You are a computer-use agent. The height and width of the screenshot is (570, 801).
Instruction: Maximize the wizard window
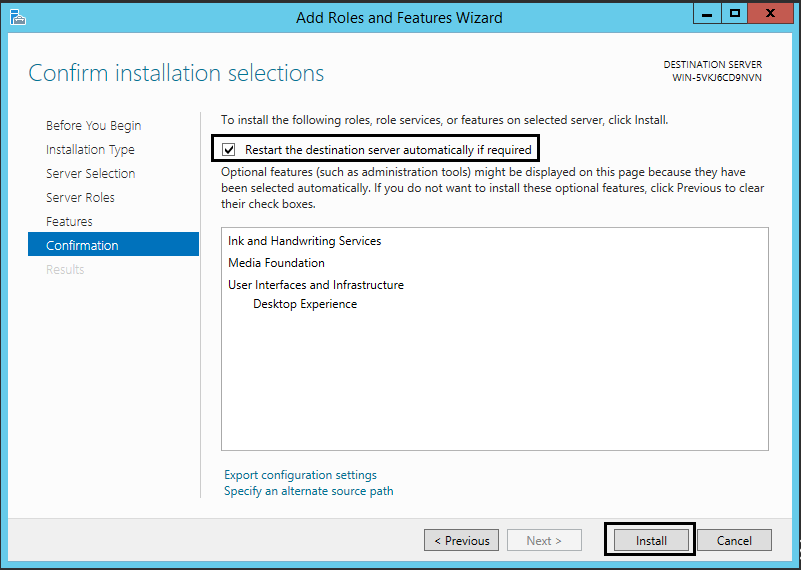click(735, 14)
